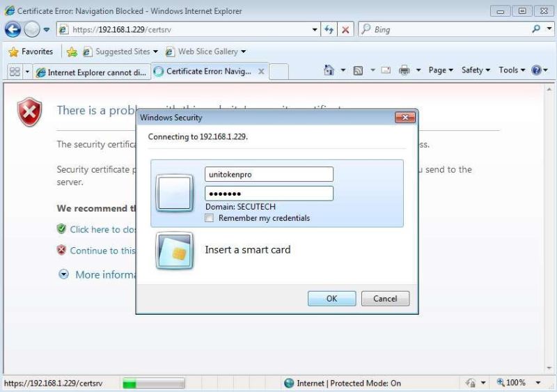The width and height of the screenshot is (557, 392).
Task: Choose Insert a smart card option
Action: (x=248, y=250)
